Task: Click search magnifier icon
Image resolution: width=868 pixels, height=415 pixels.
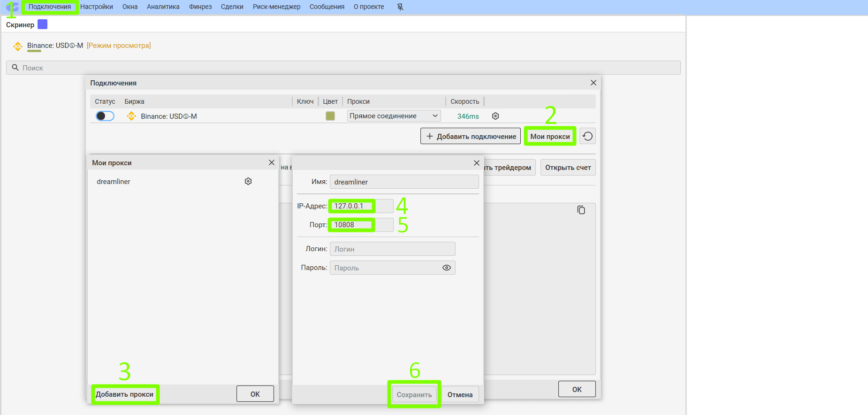Action: (x=15, y=68)
